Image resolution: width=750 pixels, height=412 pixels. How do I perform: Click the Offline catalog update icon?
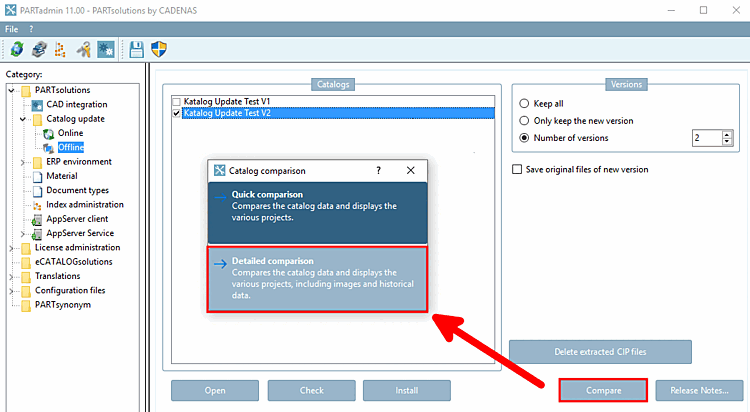(x=48, y=148)
